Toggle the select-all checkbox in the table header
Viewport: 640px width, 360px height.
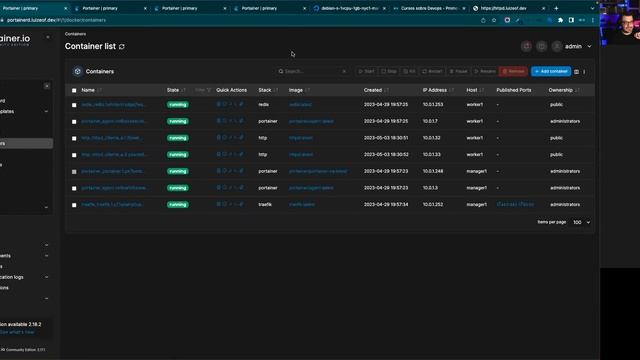tap(74, 91)
